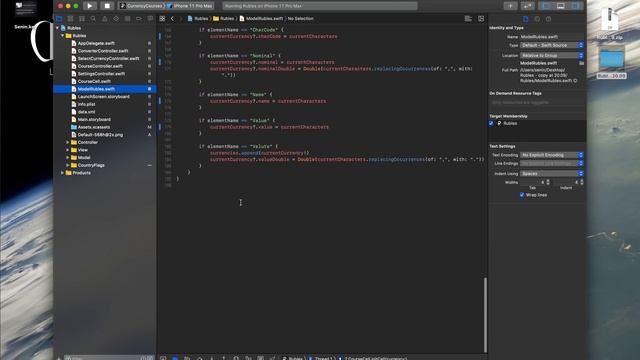This screenshot has height=360, width=640.
Task: Add an editor pane on the right
Action: pyautogui.click(x=481, y=18)
